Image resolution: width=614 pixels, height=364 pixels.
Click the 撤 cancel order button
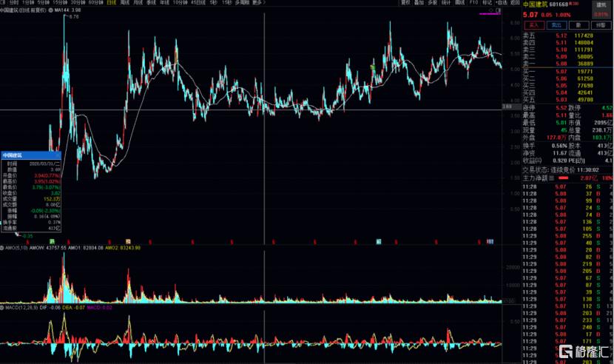578,25
